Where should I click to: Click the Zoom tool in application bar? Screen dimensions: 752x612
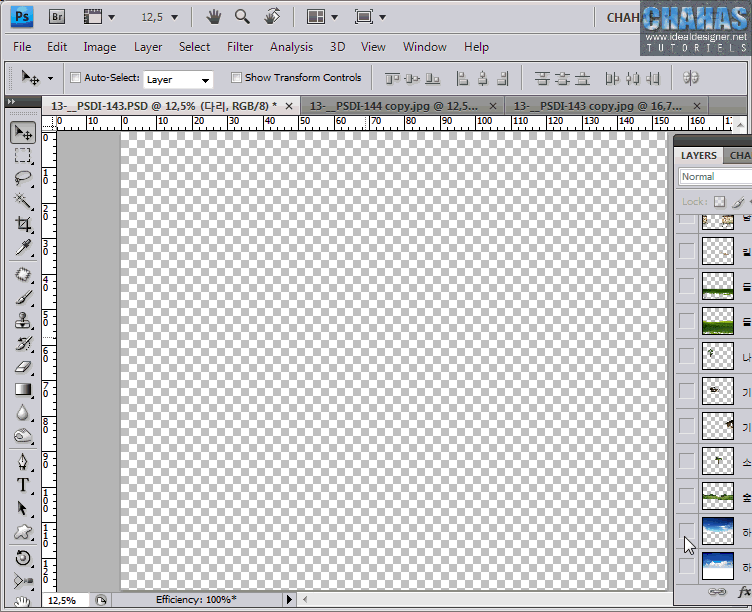pyautogui.click(x=242, y=17)
